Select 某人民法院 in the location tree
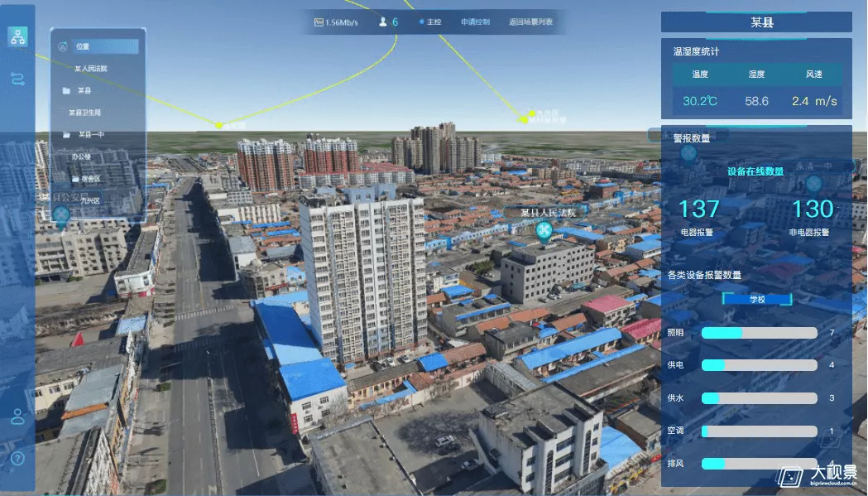This screenshot has height=496, width=868. [91, 68]
